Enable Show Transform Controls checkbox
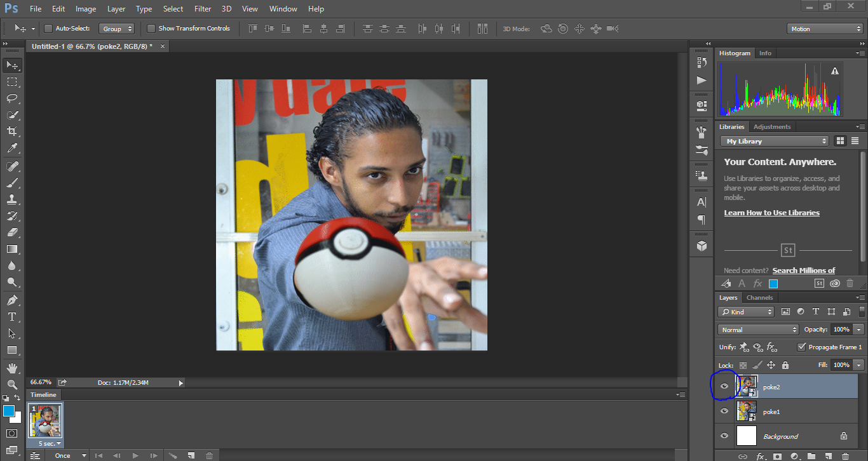Viewport: 868px width, 461px height. 151,29
